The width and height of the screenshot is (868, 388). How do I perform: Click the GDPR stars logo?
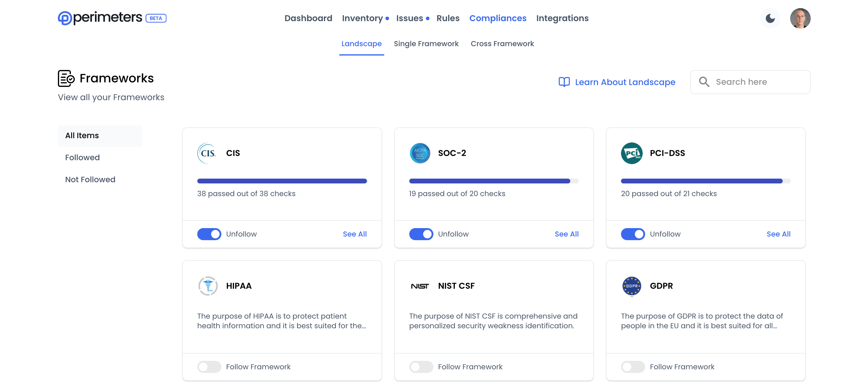[632, 286]
